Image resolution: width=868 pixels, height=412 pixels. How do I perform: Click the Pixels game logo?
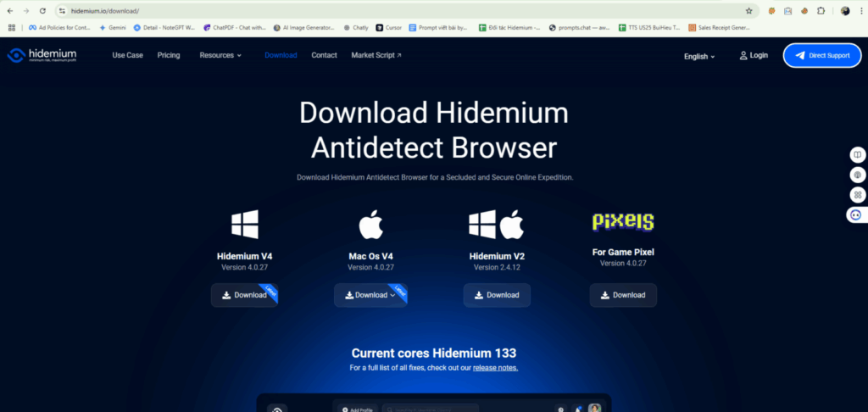pyautogui.click(x=623, y=221)
